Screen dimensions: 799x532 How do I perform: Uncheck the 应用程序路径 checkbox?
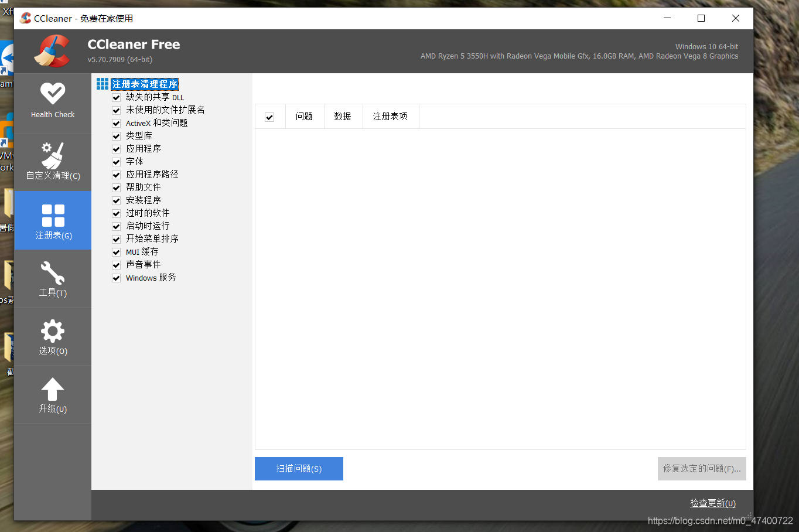(x=116, y=175)
